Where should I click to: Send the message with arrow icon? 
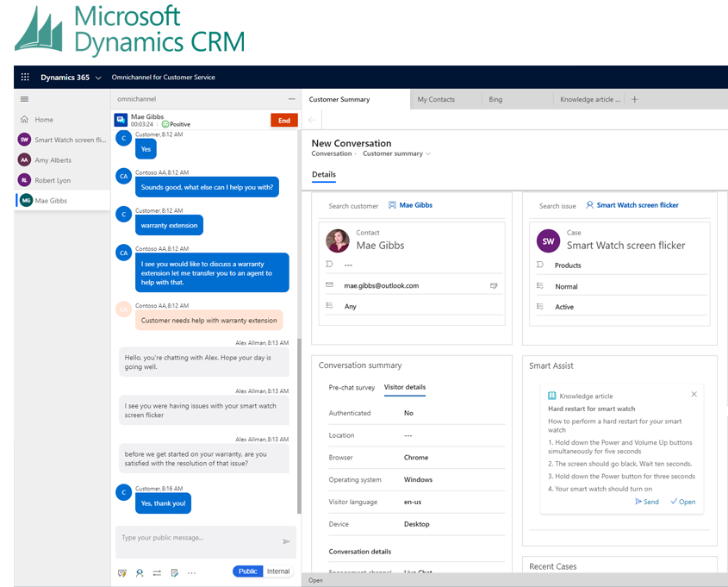(287, 541)
